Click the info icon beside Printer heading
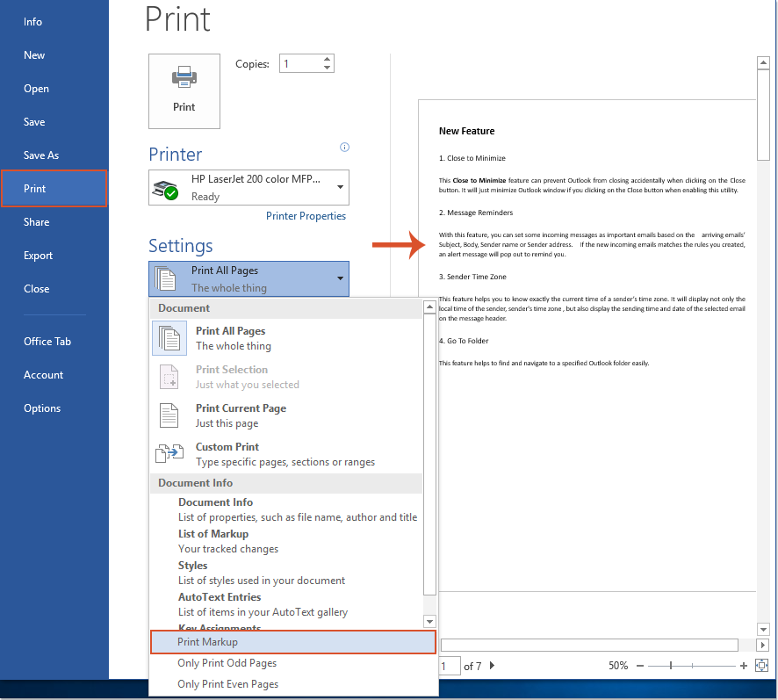This screenshot has width=778, height=700. point(344,147)
